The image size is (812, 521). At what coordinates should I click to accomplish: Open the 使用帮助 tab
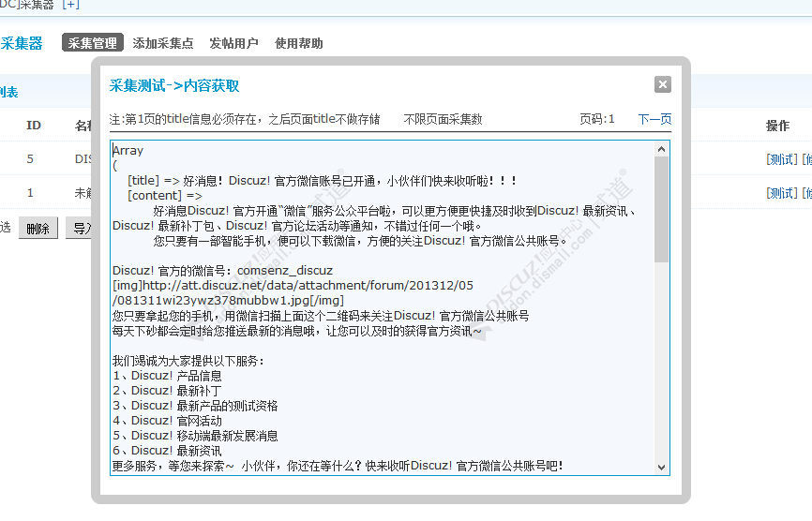pyautogui.click(x=299, y=43)
